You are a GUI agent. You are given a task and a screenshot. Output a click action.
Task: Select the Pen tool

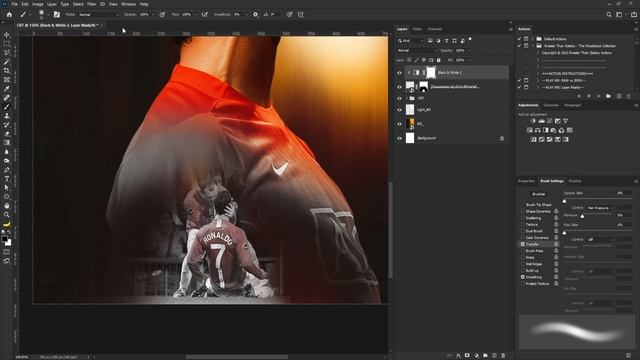tap(7, 170)
